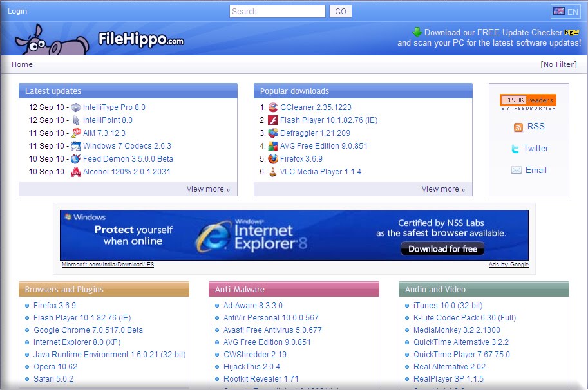Open Safari 5.0.2 link
The image size is (588, 390).
pyautogui.click(x=53, y=379)
